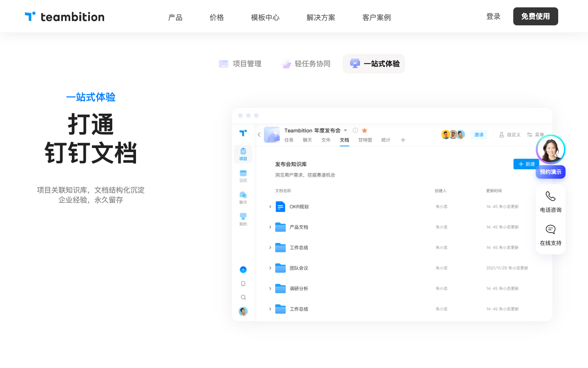Open the notification bell in sidebar
This screenshot has width=588, height=368.
243,284
